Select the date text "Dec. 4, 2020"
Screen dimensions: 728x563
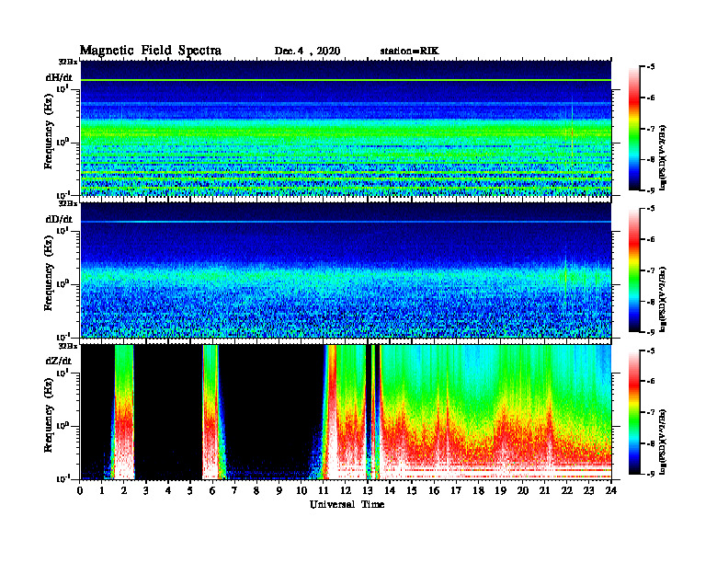307,52
